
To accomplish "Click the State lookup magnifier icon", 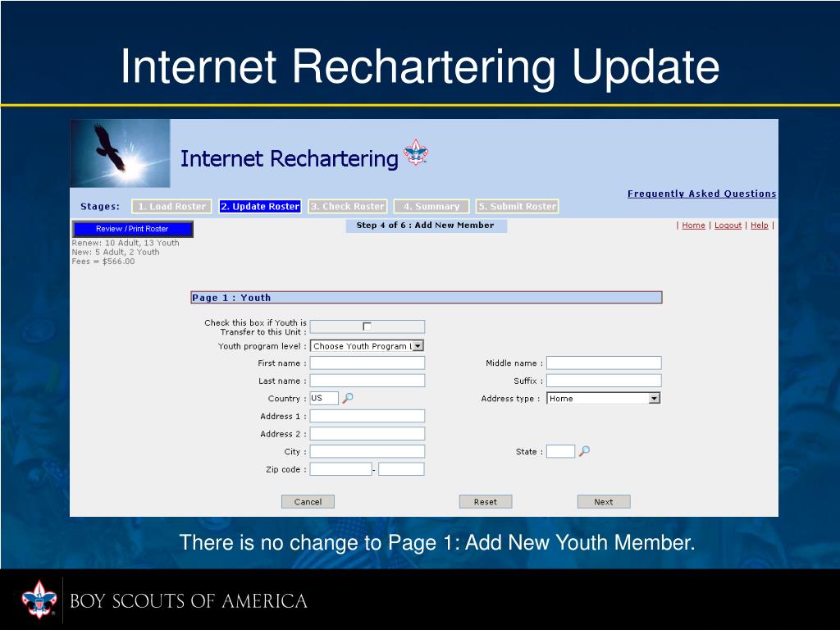I will click(x=584, y=451).
